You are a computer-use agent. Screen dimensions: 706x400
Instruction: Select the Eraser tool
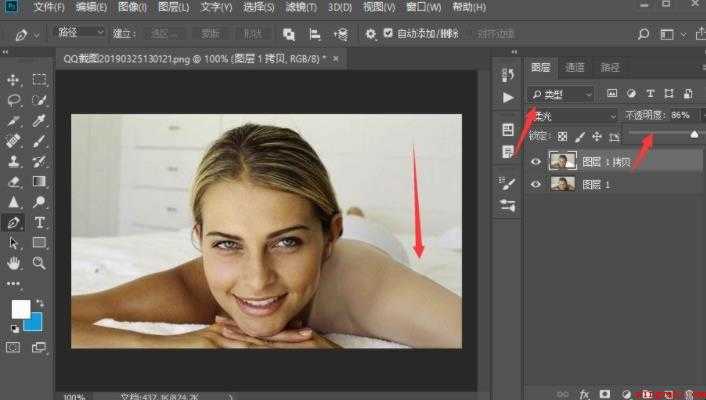click(14, 182)
